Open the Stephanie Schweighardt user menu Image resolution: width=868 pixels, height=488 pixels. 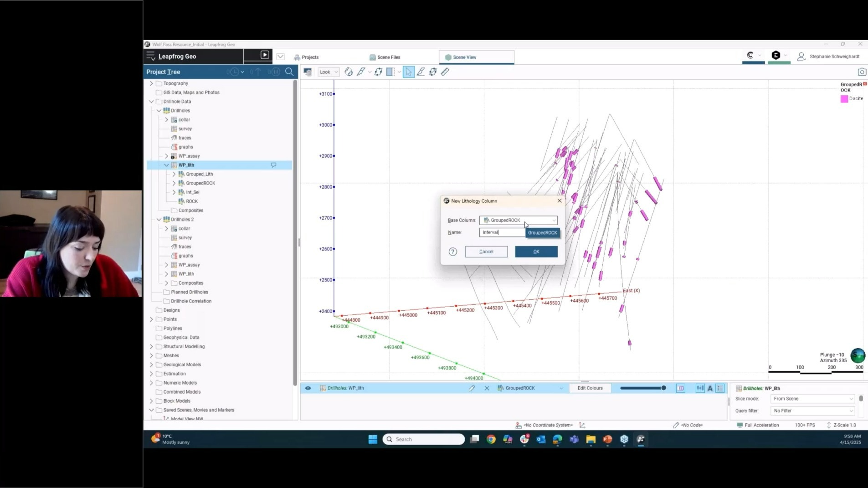pyautogui.click(x=828, y=57)
